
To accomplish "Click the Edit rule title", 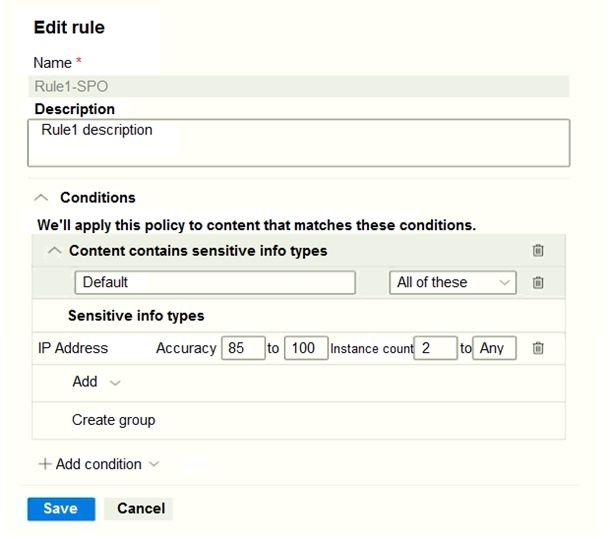I will point(69,28).
